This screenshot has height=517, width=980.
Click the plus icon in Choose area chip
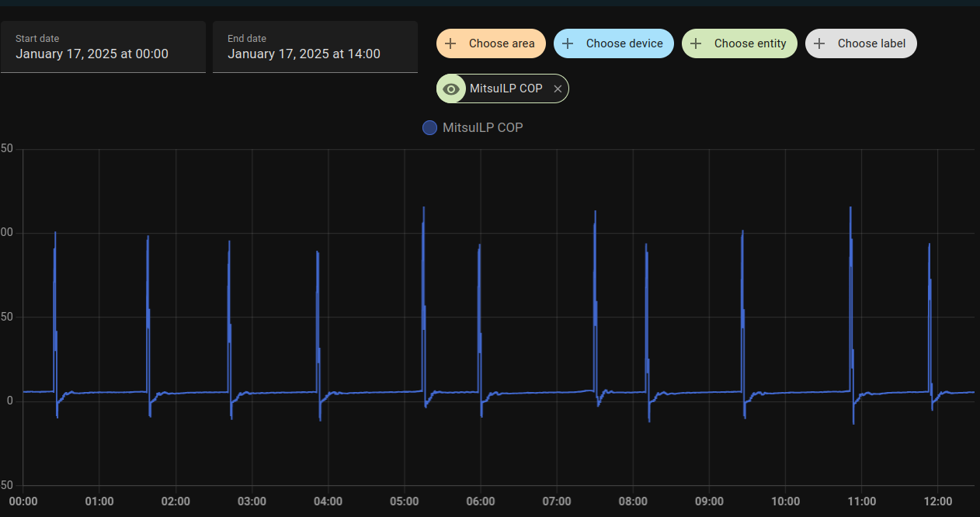click(450, 43)
